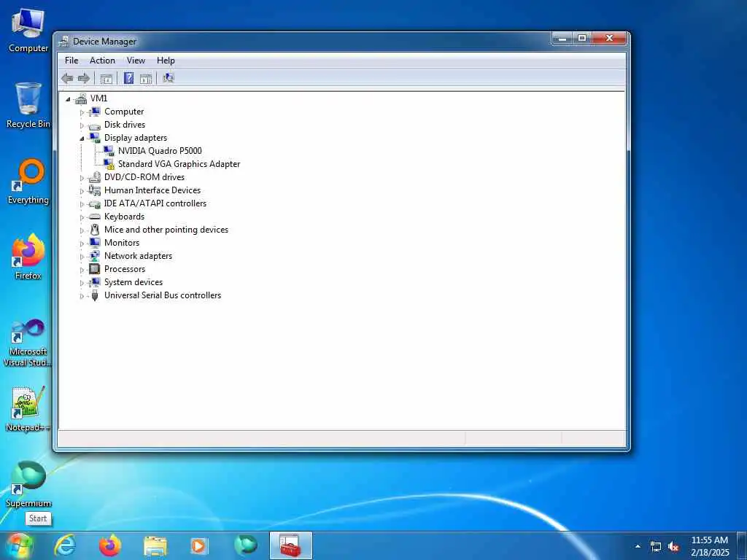Screen dimensions: 747x560
Task: Click the Network adapters category icon
Action: [x=95, y=256]
